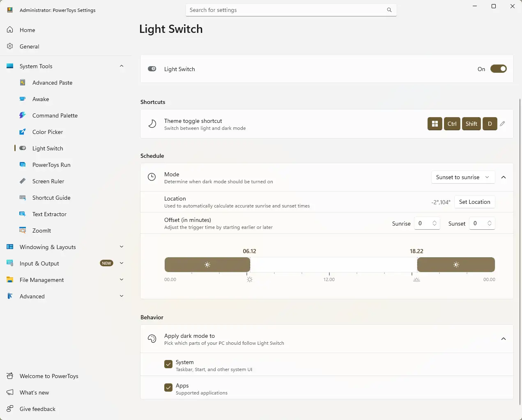Image resolution: width=522 pixels, height=420 pixels.
Task: Uncheck the Apps supported applications option
Action: (x=168, y=388)
